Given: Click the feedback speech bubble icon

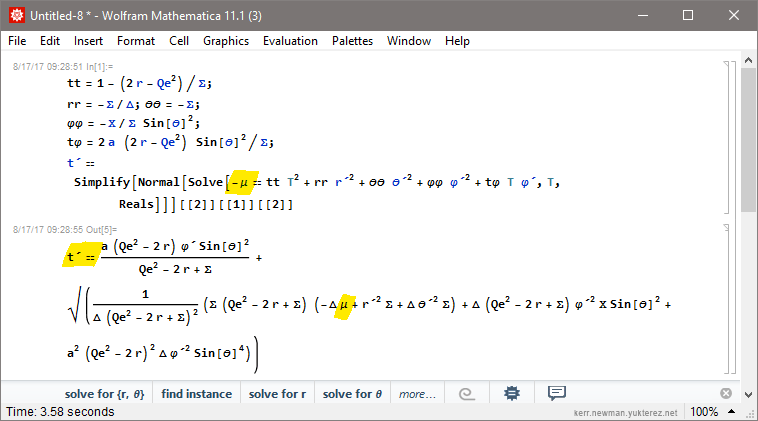Looking at the screenshot, I should pyautogui.click(x=557, y=393).
